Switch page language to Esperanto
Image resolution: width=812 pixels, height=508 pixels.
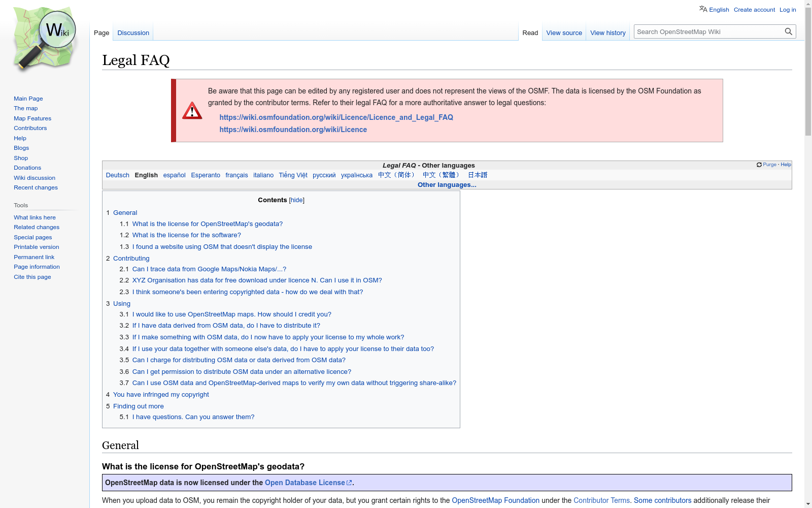pos(206,175)
